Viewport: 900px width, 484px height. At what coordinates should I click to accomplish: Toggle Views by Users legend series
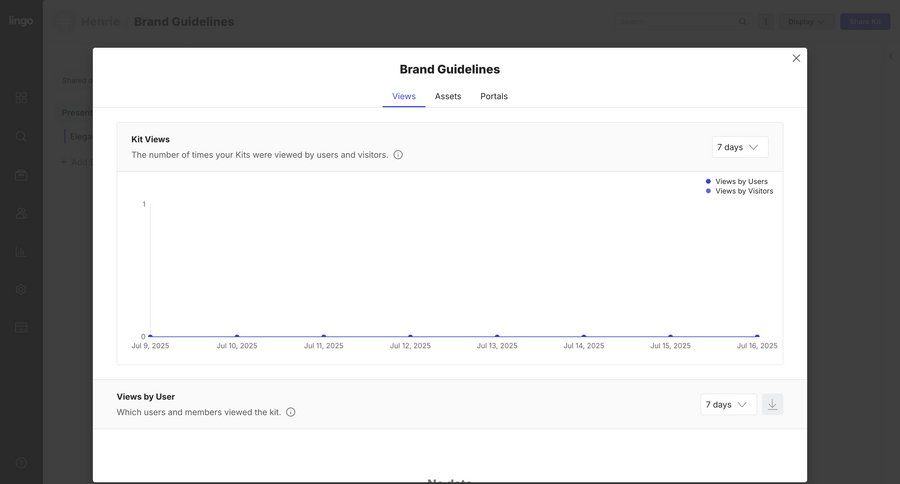736,181
